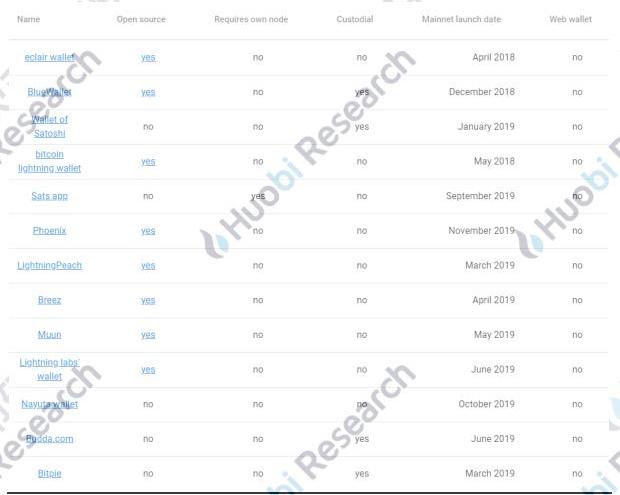Click Breez's open source 'yes' link
Screen dimensions: 620x495
click(x=148, y=300)
